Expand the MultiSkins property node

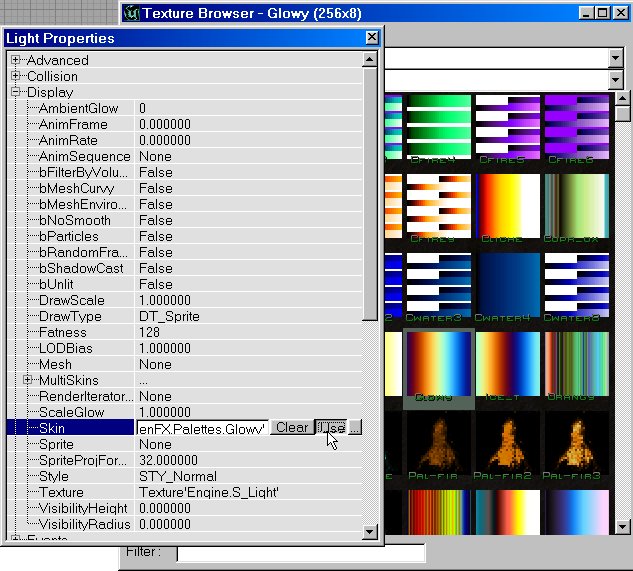(28, 381)
